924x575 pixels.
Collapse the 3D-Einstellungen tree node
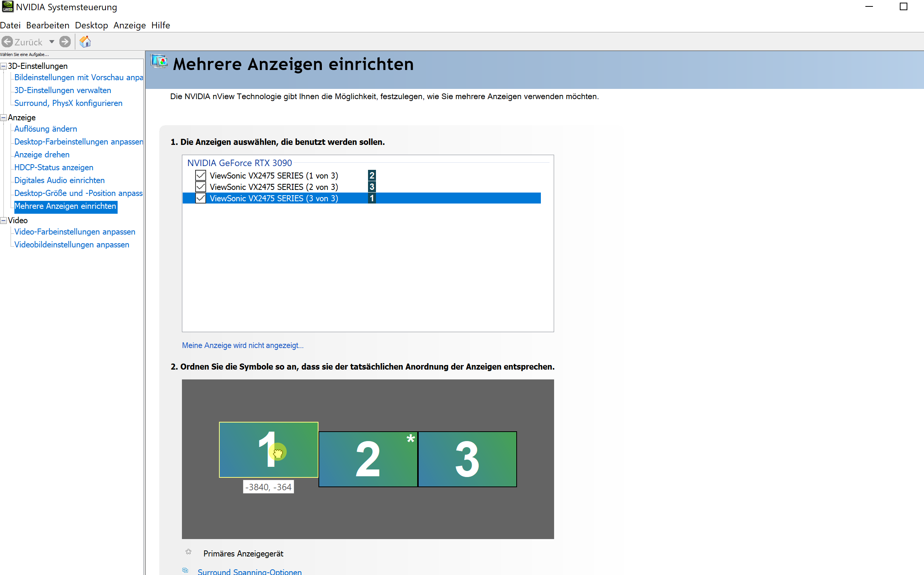pos(3,66)
